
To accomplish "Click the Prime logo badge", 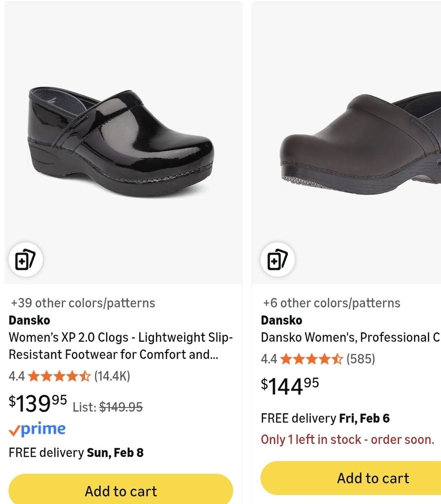I will point(37,429).
